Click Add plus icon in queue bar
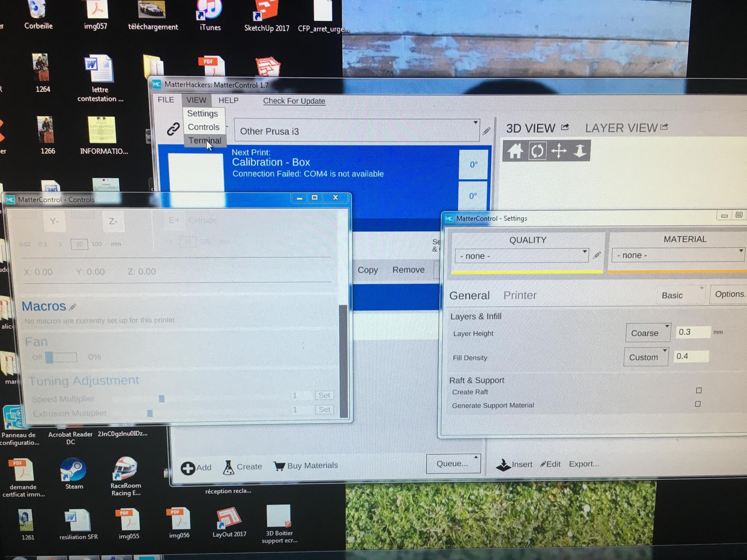This screenshot has height=560, width=747. pos(188,468)
